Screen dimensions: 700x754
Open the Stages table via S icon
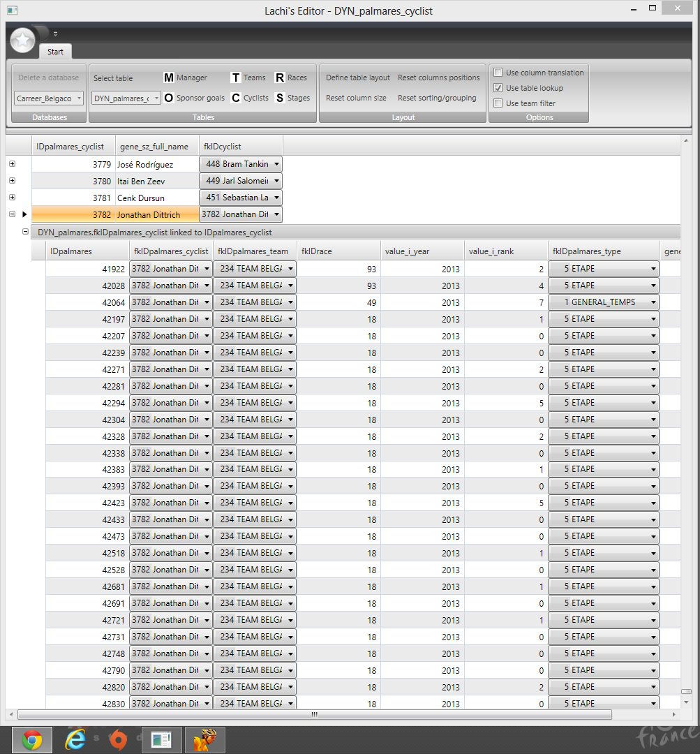tap(280, 98)
